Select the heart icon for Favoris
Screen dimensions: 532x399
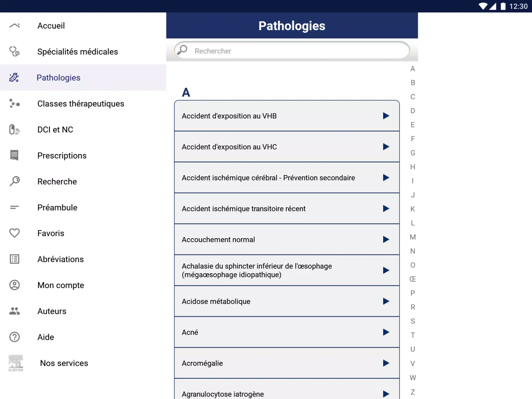point(14,233)
